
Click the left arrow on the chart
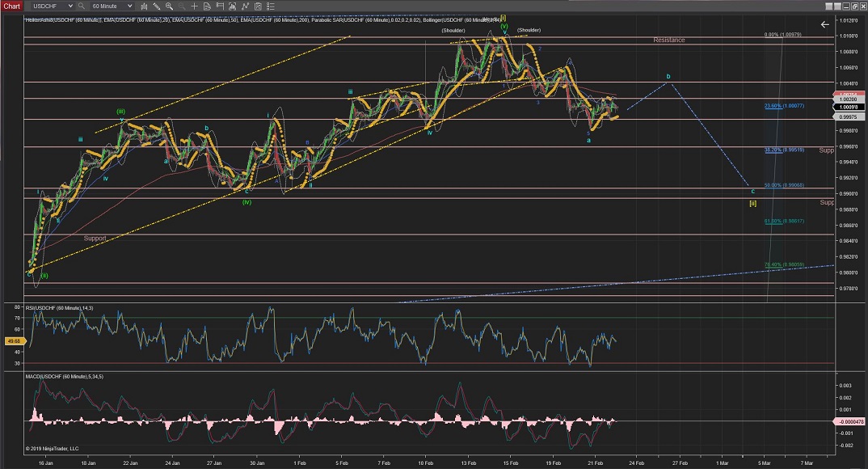(824, 25)
